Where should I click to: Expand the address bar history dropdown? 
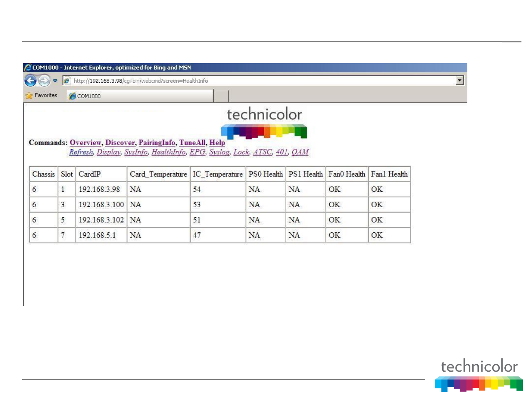click(x=460, y=81)
